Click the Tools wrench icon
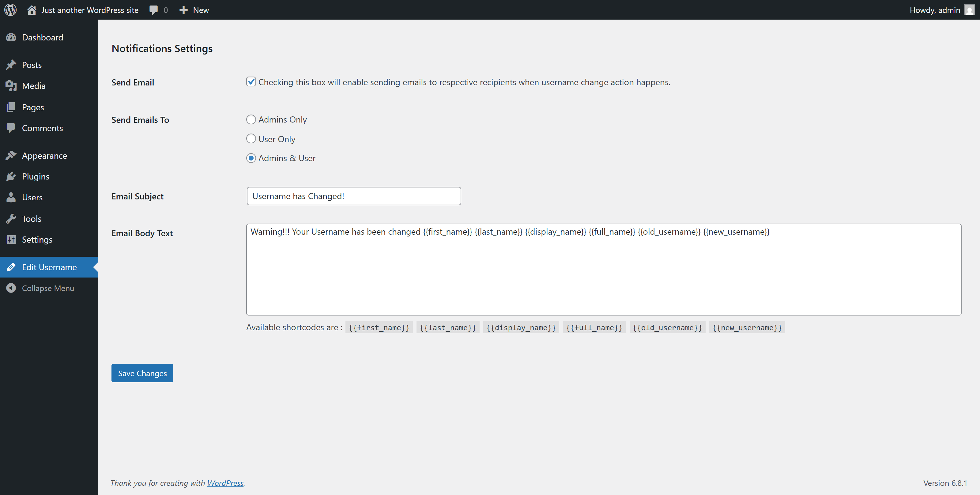980x495 pixels. pyautogui.click(x=11, y=218)
